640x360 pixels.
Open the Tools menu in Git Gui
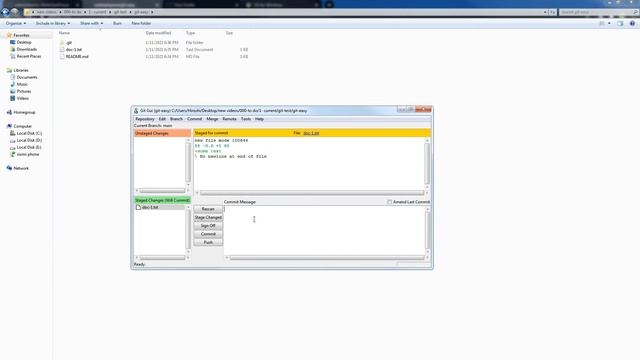coord(246,119)
